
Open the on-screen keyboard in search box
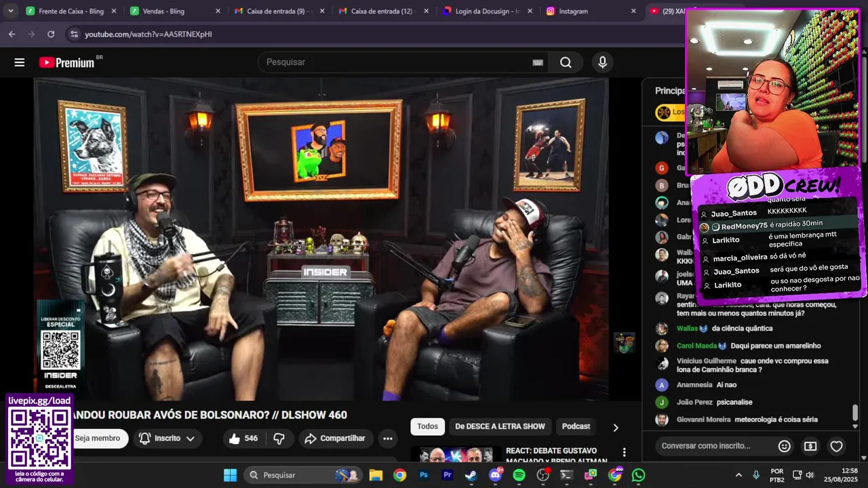click(538, 62)
